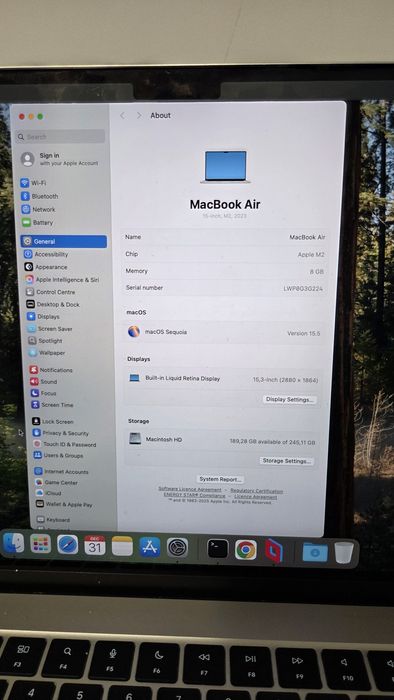This screenshot has height=700, width=394.
Task: Open Safari from the Dock
Action: tap(68, 545)
